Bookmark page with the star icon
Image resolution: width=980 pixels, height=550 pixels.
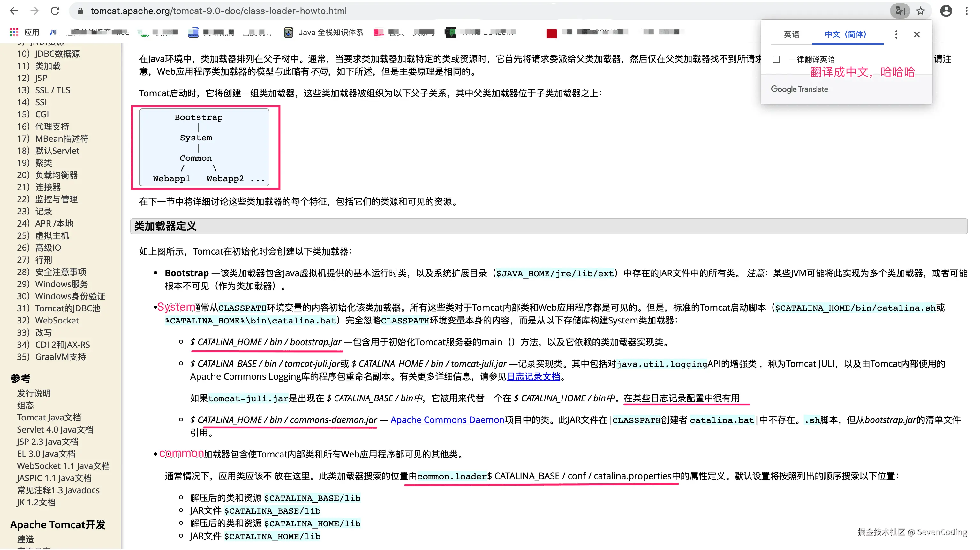pos(920,11)
